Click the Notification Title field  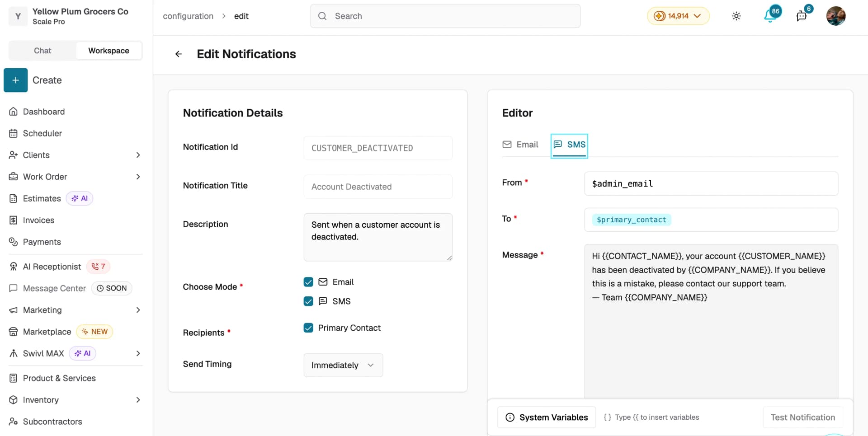point(378,187)
